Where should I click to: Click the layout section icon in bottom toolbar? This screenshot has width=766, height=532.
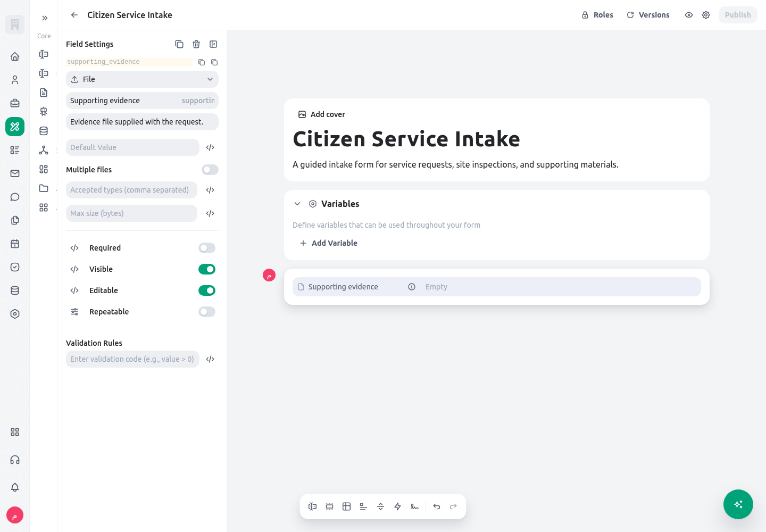pyautogui.click(x=330, y=506)
